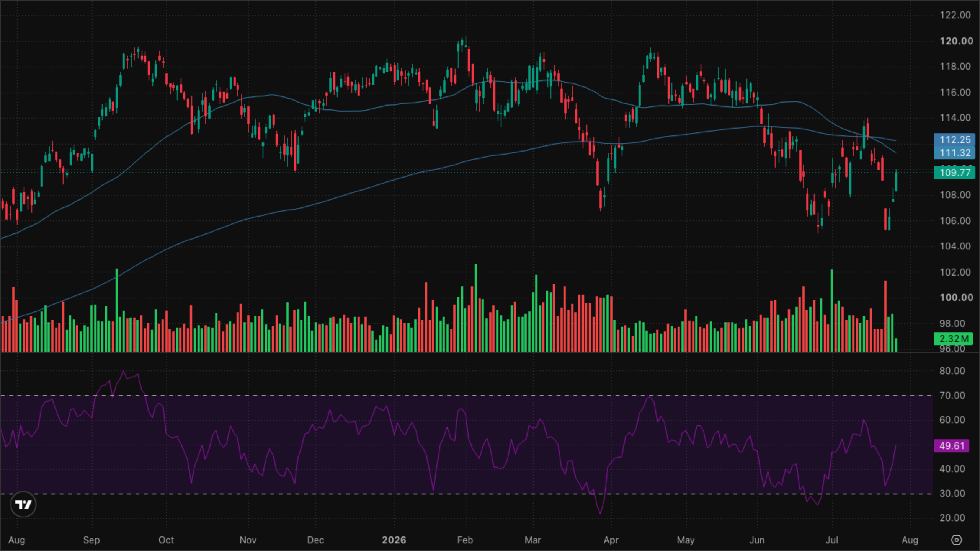The width and height of the screenshot is (980, 551).
Task: Click the 2026 year marker on time axis
Action: click(394, 540)
